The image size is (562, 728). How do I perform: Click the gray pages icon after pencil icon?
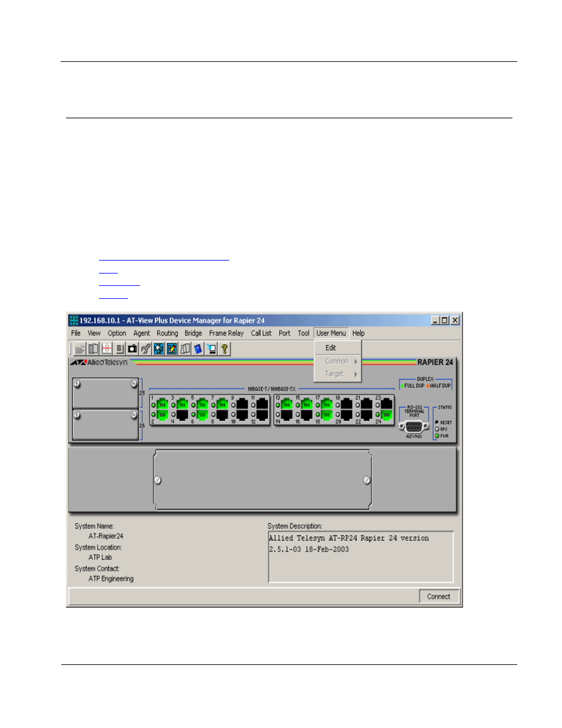185,349
